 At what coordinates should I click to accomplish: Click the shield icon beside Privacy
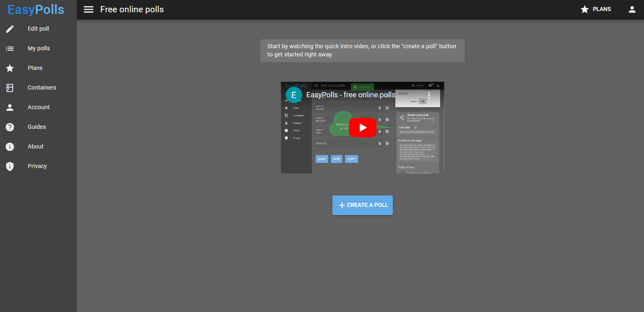coord(10,166)
